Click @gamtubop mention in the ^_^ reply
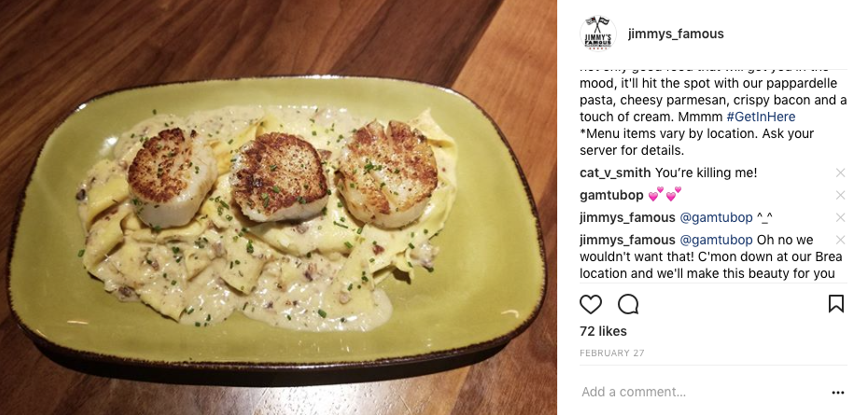868x415 pixels. pos(716,218)
